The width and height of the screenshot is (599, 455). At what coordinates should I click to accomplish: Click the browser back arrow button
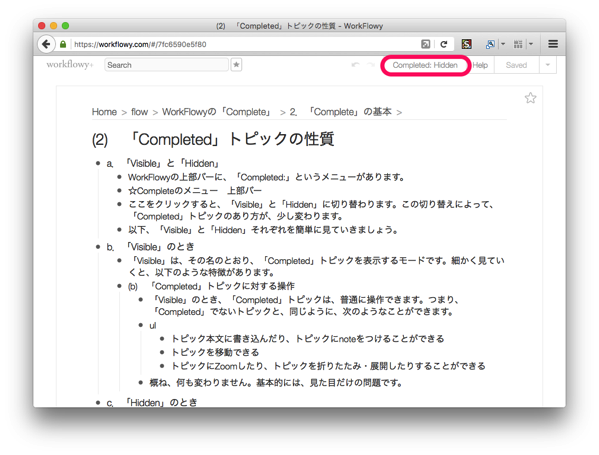coord(46,44)
